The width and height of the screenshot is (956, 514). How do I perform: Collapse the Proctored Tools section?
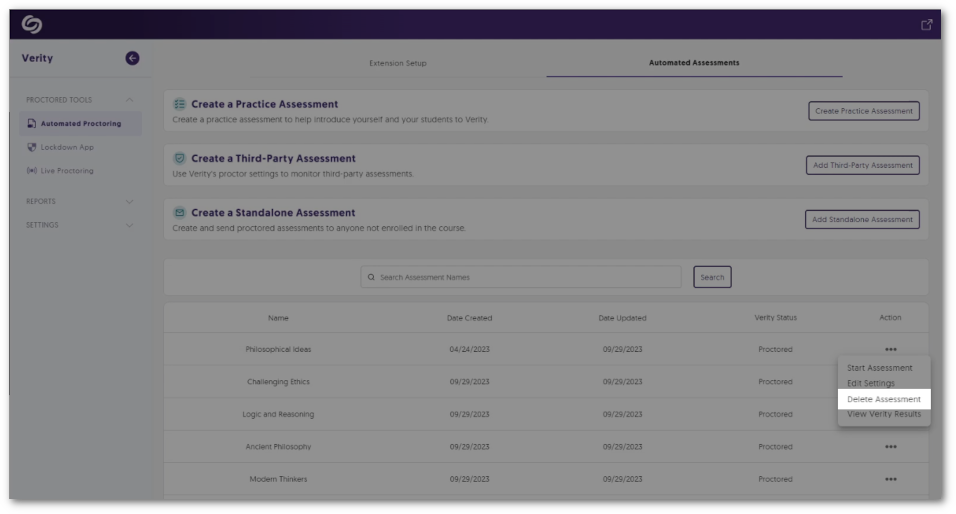pos(129,100)
